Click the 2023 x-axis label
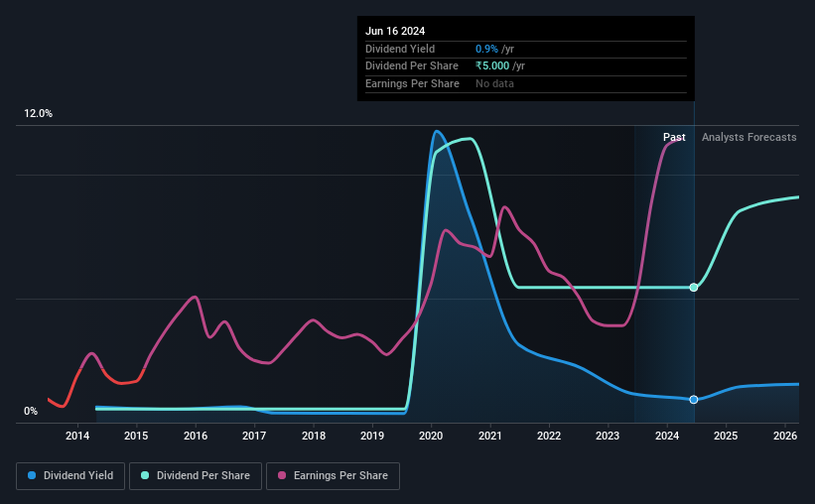 [608, 436]
